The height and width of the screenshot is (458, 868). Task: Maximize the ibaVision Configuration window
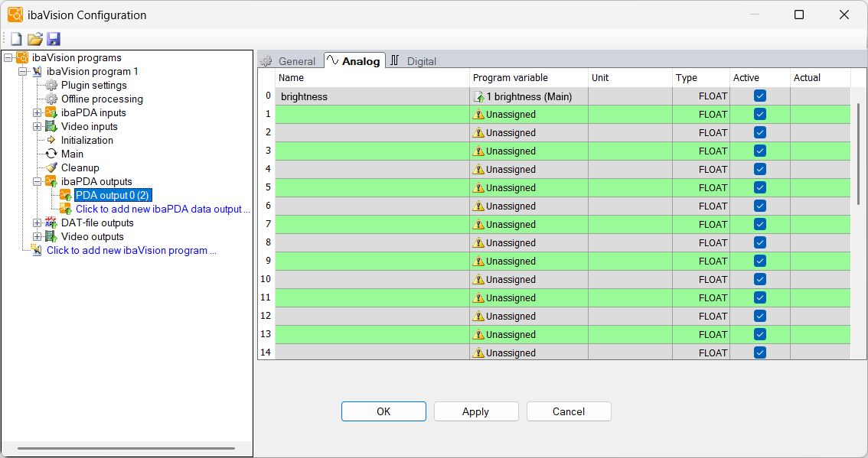799,15
